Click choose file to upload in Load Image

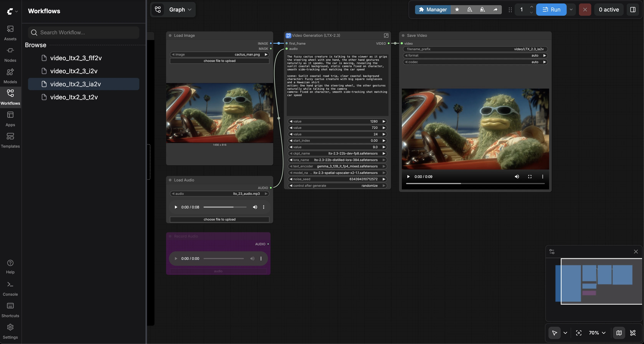(220, 61)
